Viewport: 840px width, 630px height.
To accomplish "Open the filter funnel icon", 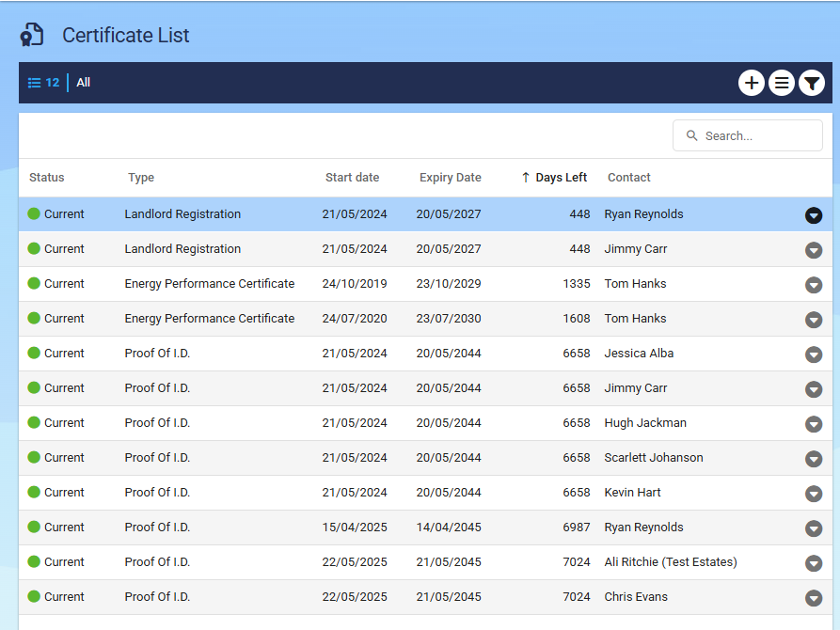I will (x=812, y=83).
